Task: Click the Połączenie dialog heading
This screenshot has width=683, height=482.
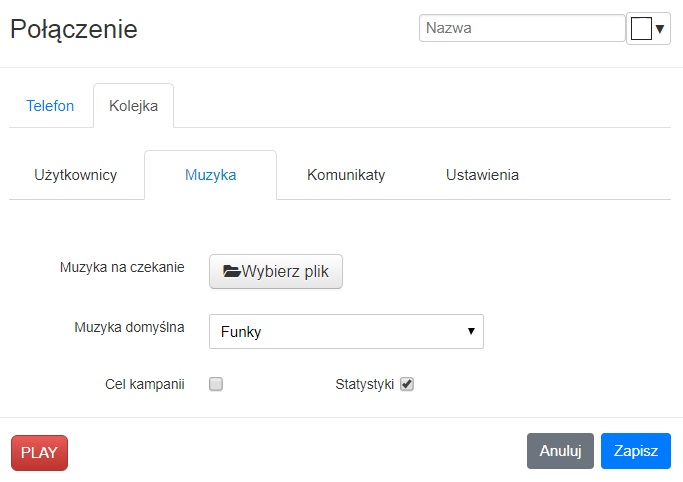Action: point(74,30)
